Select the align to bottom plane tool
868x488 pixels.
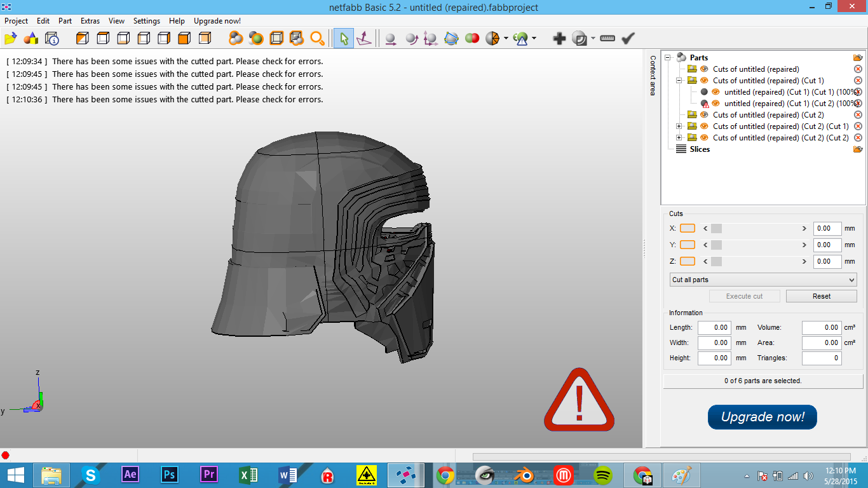click(x=364, y=39)
